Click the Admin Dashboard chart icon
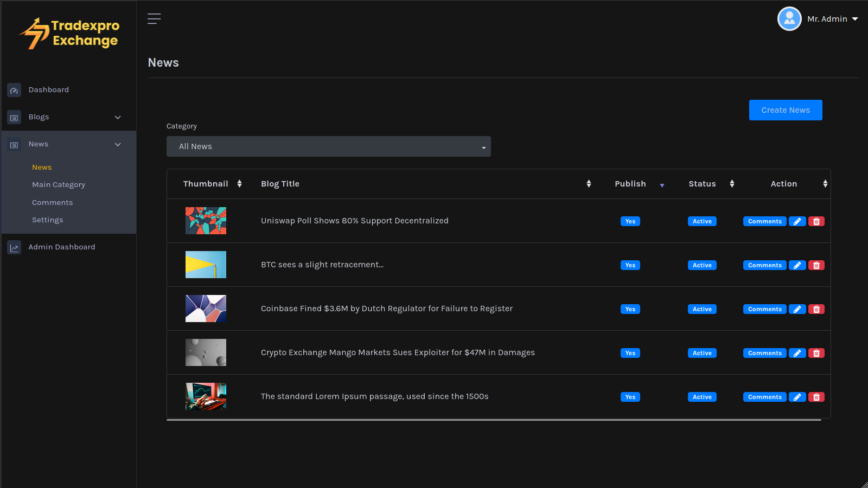Viewport: 868px width, 488px height. (14, 247)
